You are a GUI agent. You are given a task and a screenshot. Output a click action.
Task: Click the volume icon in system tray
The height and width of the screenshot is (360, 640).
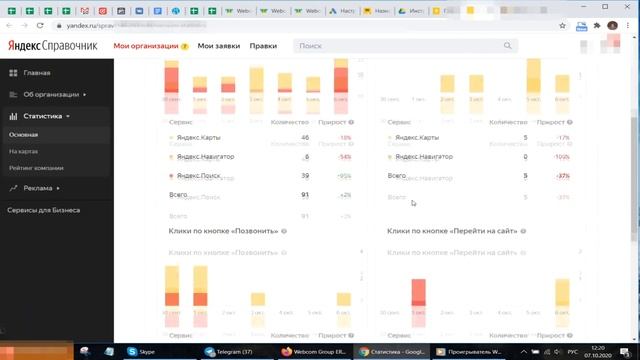[x=558, y=352]
